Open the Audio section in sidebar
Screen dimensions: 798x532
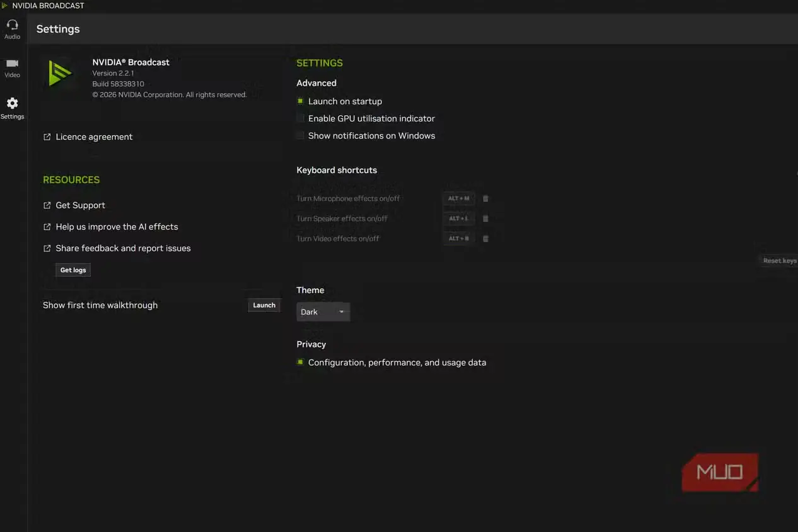[12, 30]
